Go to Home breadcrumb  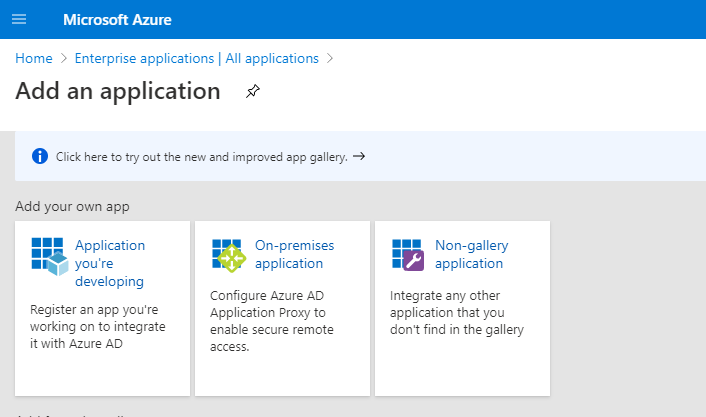[x=34, y=58]
